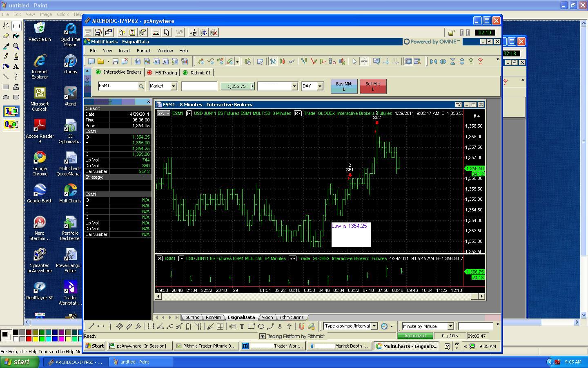This screenshot has height=368, width=588.
Task: Toggle the R button on the 64 Minutes subchart
Action: point(292,258)
